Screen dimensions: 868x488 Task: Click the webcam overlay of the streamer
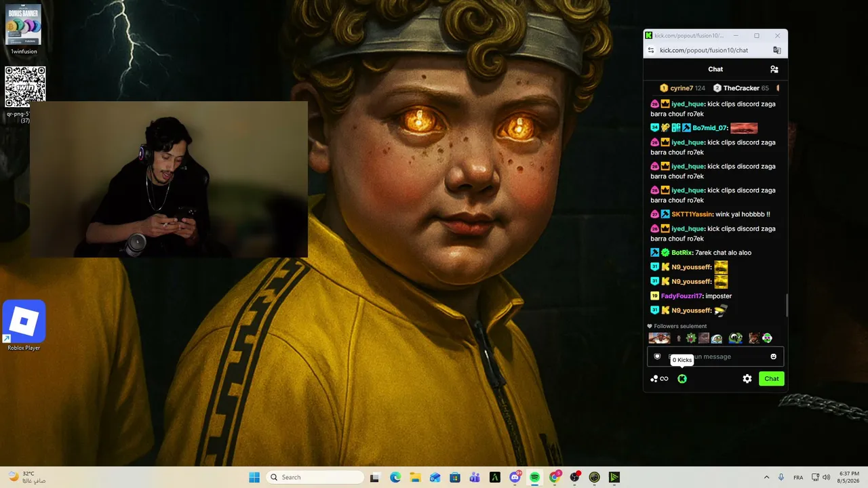tap(168, 180)
